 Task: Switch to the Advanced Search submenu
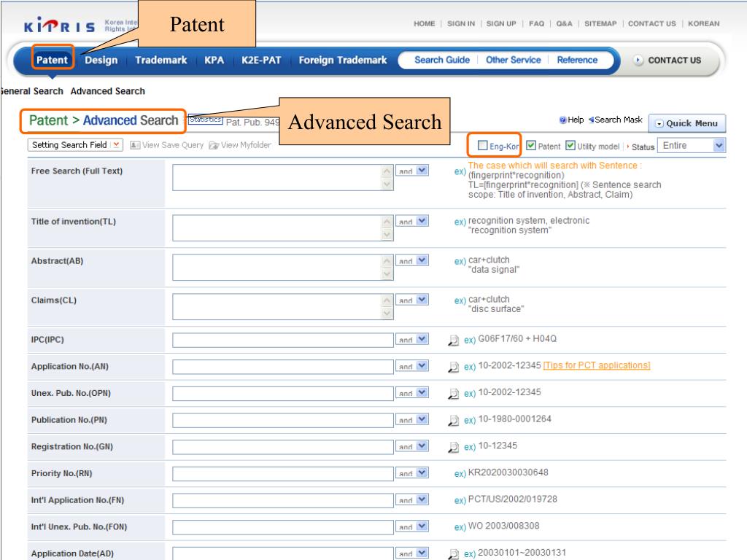coord(108,91)
